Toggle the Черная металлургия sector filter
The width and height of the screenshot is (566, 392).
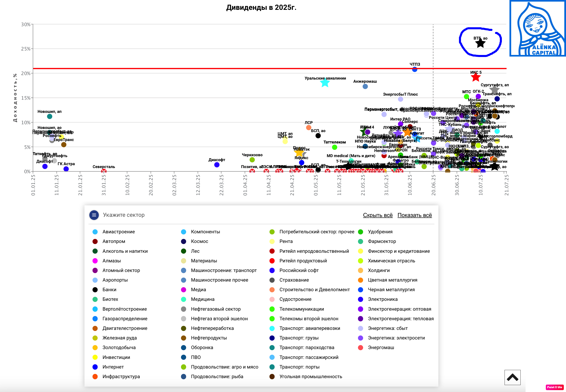click(x=386, y=290)
